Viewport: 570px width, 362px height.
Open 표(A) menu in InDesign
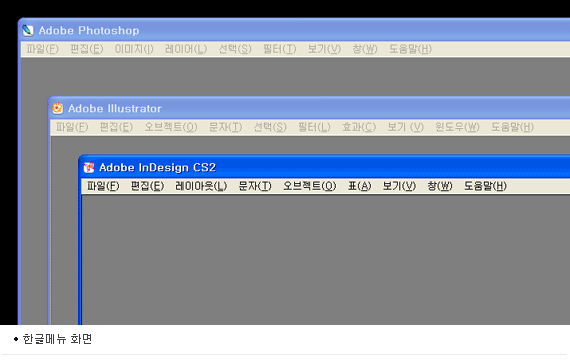[360, 186]
